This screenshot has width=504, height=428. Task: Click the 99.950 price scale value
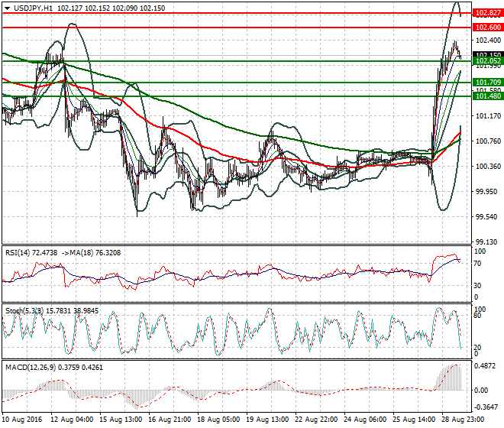point(486,192)
